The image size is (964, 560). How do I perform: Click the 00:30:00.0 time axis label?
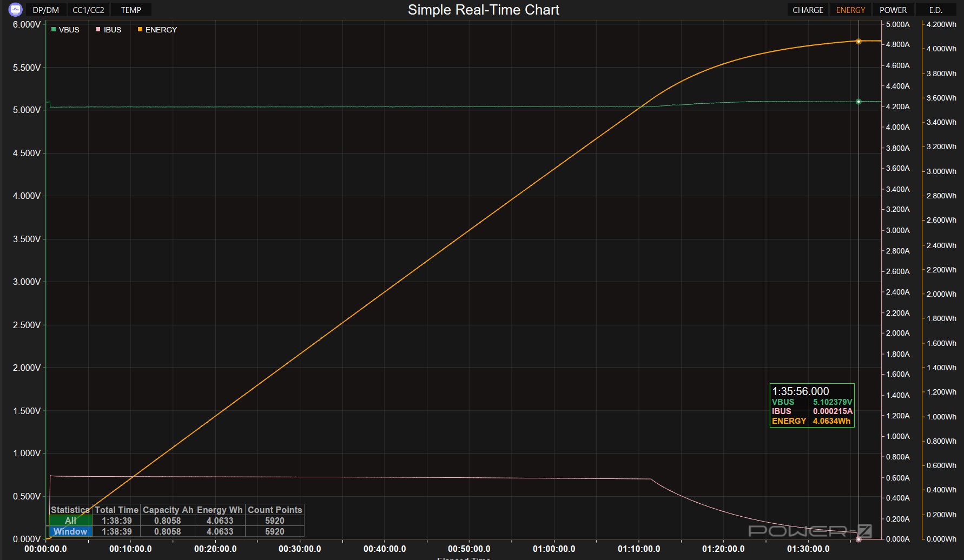pos(300,549)
